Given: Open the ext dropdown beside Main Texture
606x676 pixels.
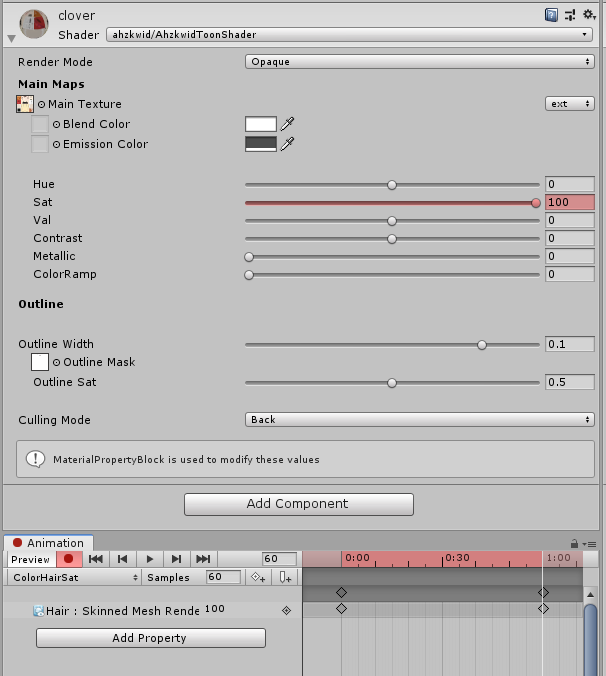Looking at the screenshot, I should pos(570,103).
